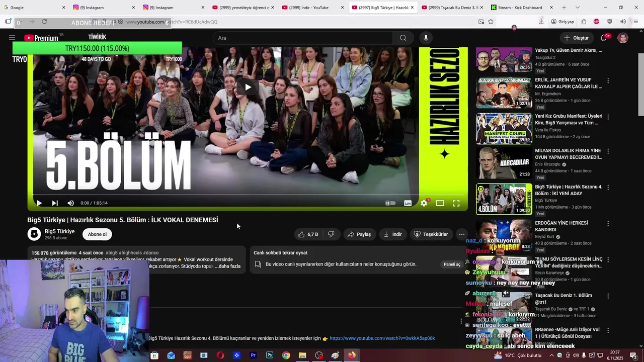
Task: Click the İndir download button
Action: coord(392,234)
